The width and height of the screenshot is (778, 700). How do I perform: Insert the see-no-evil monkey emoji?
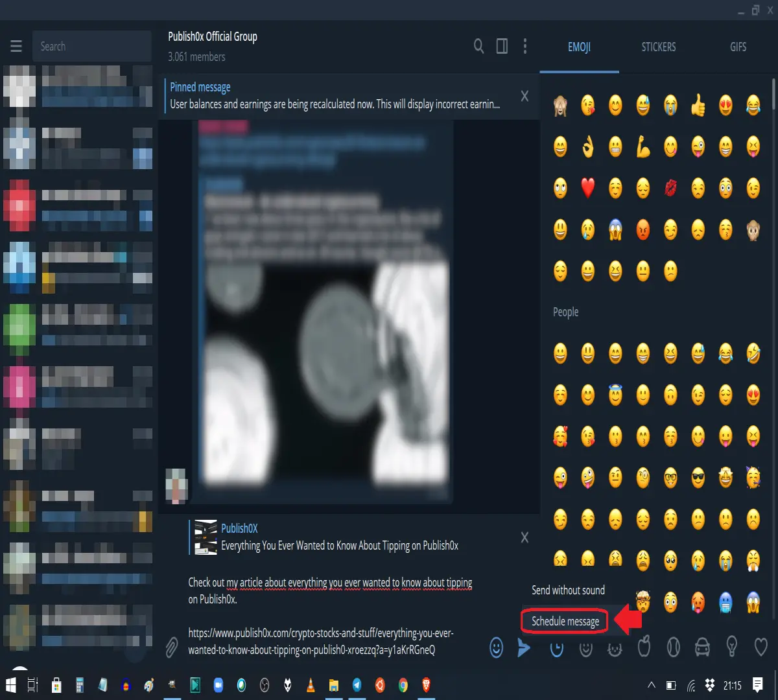pyautogui.click(x=560, y=105)
